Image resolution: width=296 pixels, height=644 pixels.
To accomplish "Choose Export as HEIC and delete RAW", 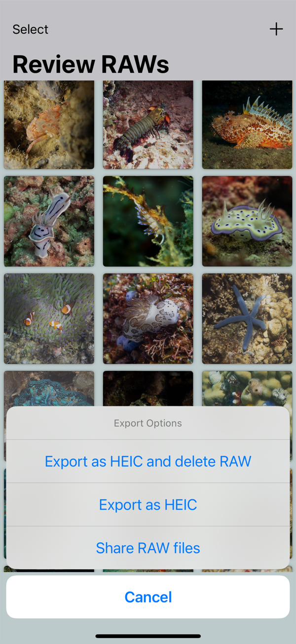I will pos(148,461).
